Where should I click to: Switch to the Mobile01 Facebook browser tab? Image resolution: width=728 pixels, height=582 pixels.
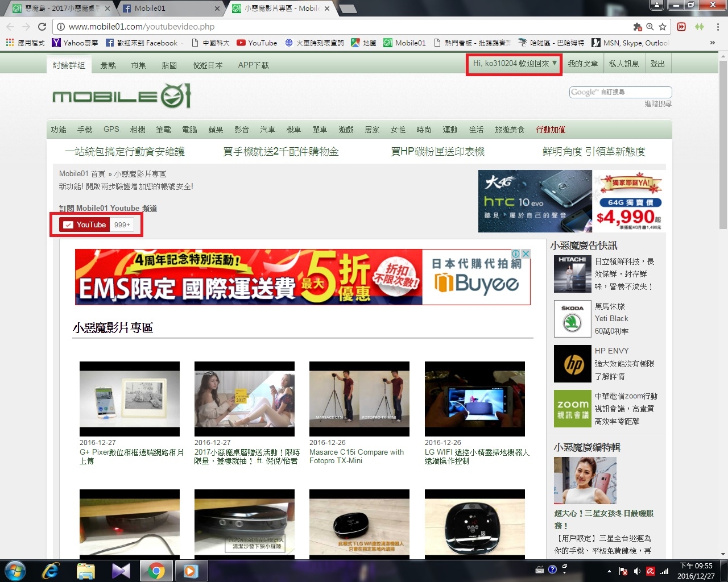click(x=171, y=9)
